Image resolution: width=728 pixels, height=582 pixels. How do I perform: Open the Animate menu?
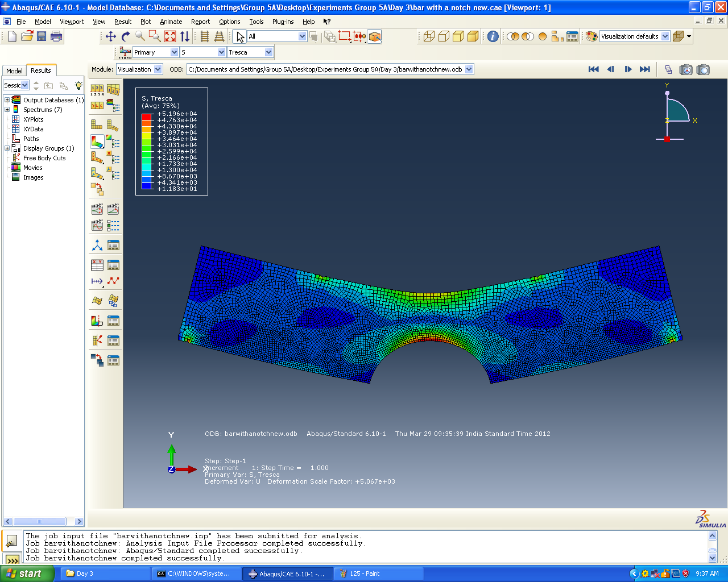click(171, 22)
